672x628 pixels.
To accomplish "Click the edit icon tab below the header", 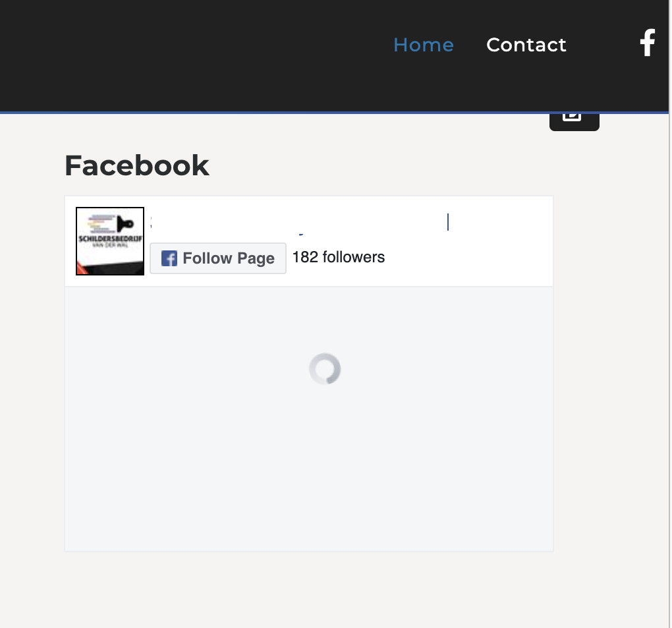I will (x=573, y=118).
